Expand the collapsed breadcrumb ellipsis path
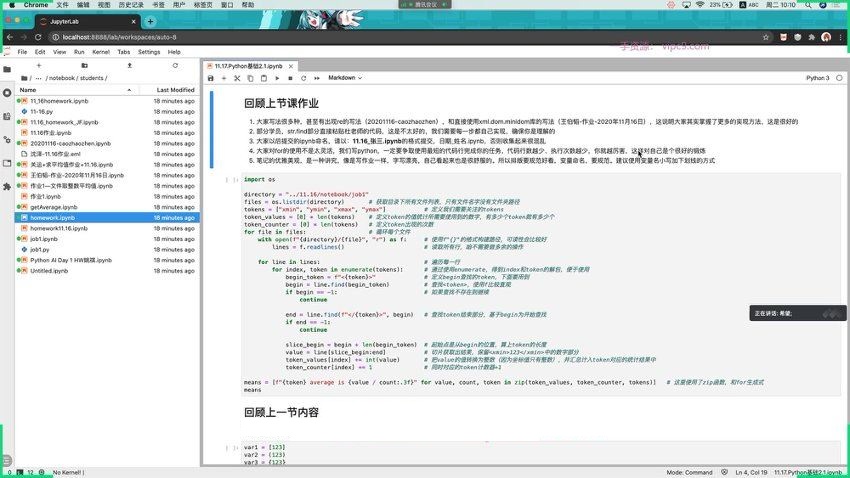The image size is (850, 478). pos(38,78)
